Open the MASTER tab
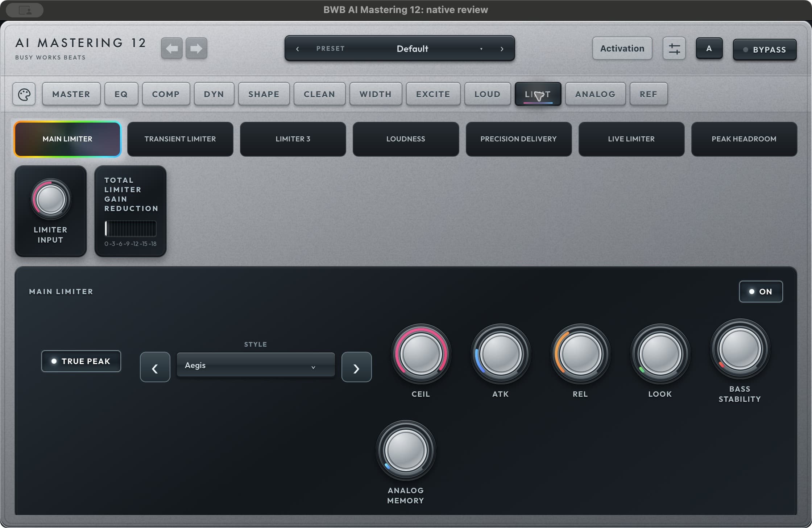 [71, 94]
